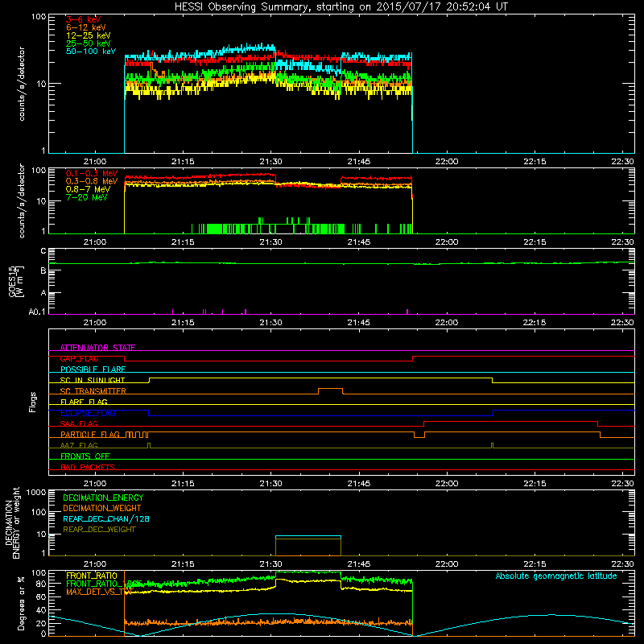The height and width of the screenshot is (644, 644).
Task: Click the GAP_FLAG label
Action: (x=79, y=358)
